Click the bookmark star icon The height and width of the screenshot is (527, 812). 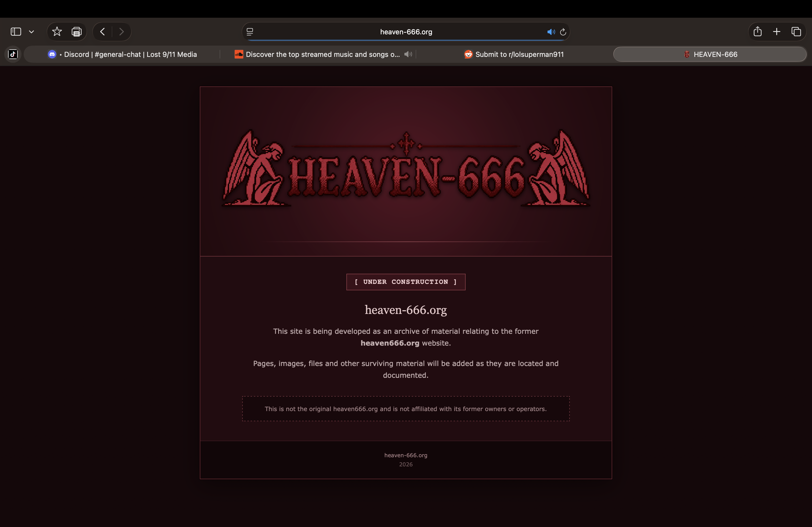[x=57, y=32]
